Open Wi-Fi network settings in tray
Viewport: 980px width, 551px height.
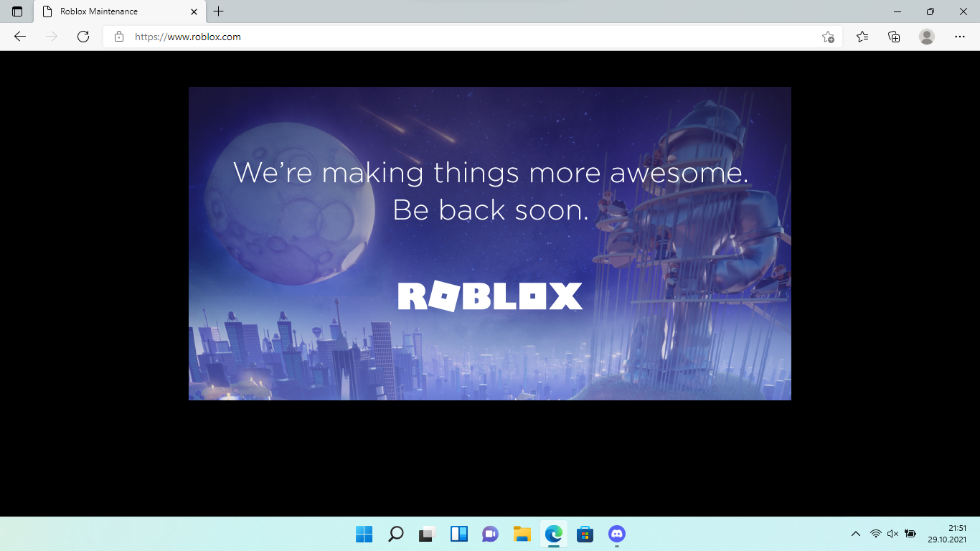875,534
